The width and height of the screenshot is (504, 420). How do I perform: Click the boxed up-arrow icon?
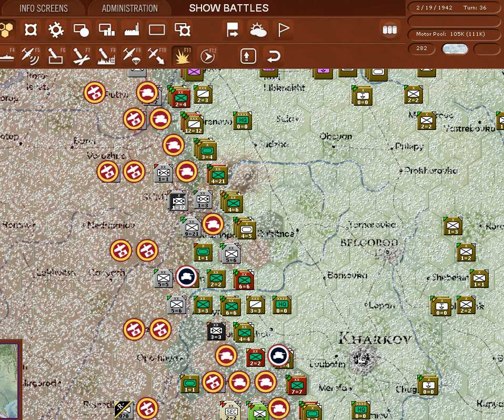[x=248, y=56]
